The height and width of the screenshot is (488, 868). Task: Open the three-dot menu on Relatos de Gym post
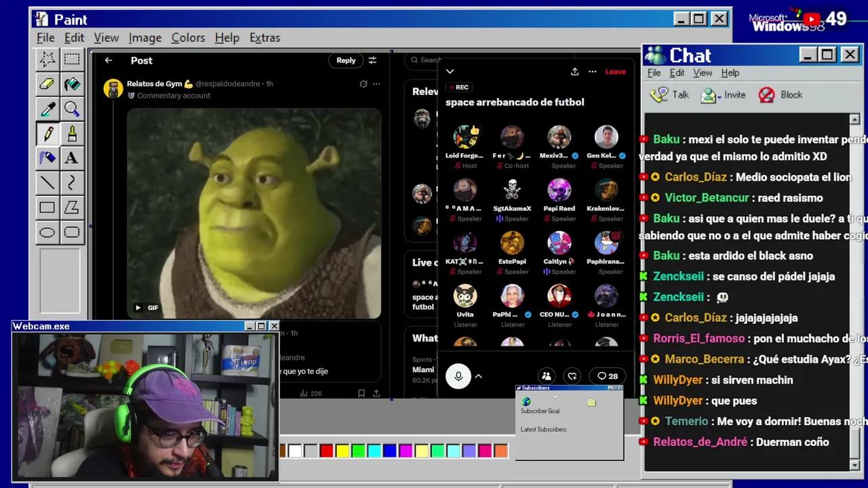tap(376, 84)
